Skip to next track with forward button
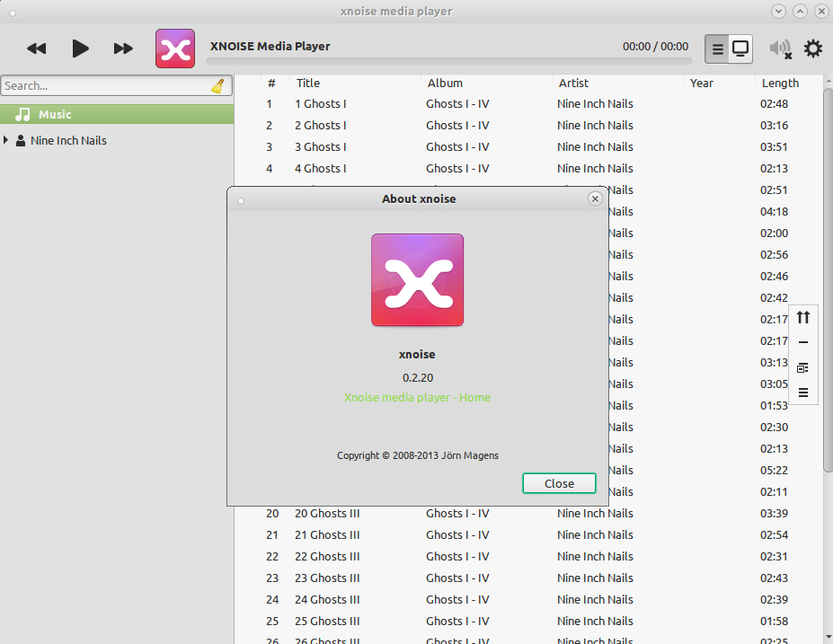The image size is (833, 644). tap(123, 49)
